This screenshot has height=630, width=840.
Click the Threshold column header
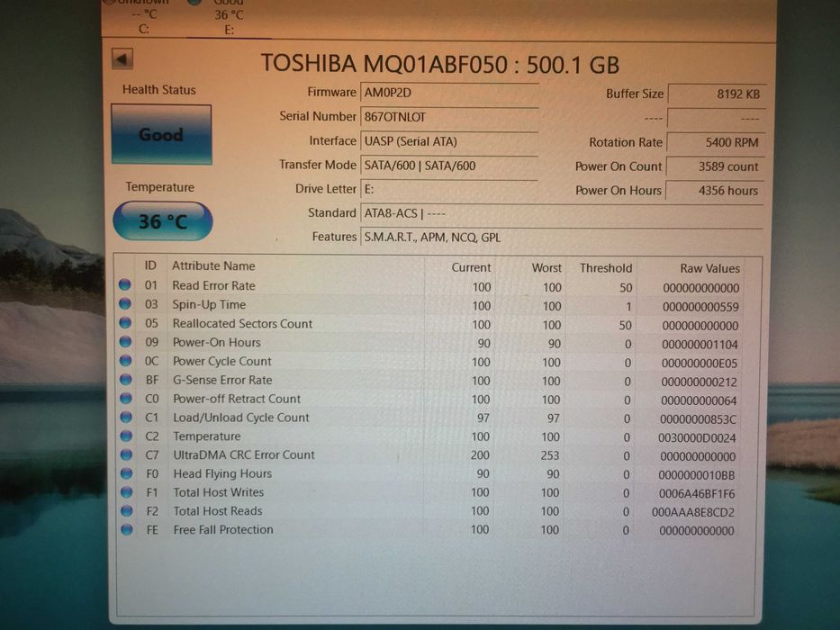[605, 268]
